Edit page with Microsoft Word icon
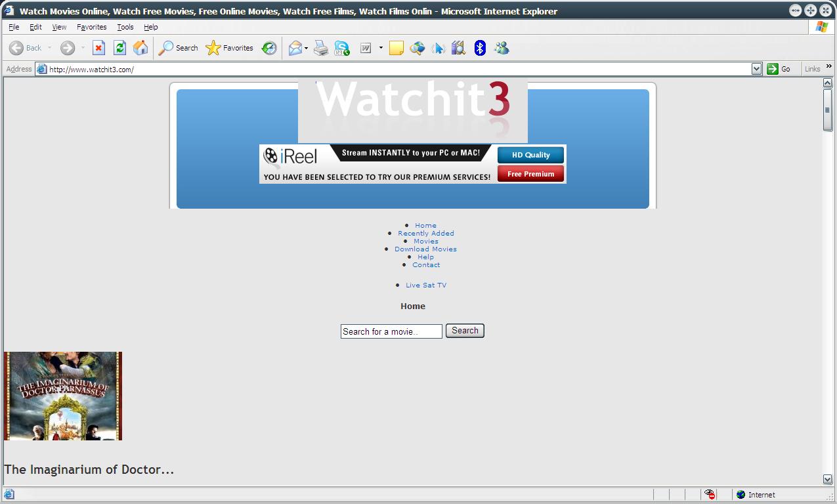The image size is (837, 504). click(366, 48)
